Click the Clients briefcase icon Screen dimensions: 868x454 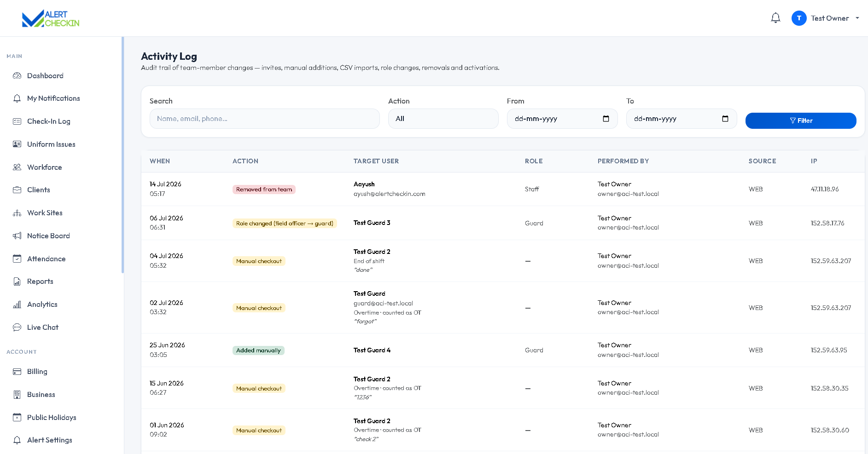[17, 190]
